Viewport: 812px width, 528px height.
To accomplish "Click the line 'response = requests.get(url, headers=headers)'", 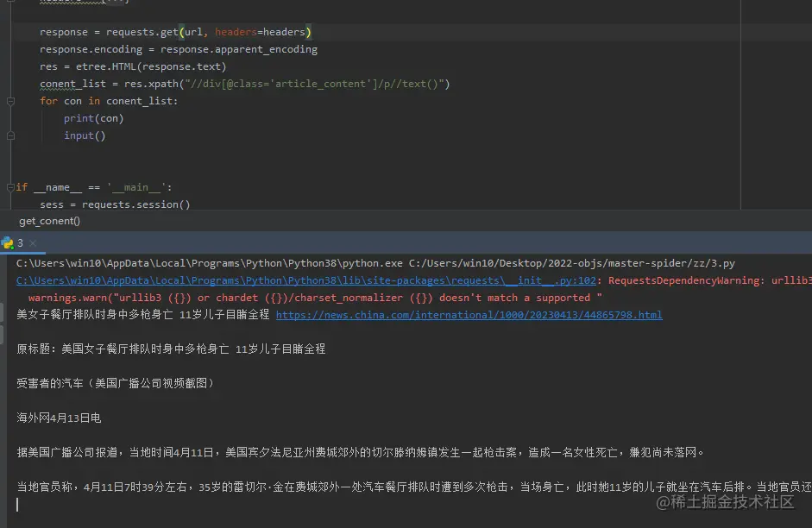I will point(175,32).
